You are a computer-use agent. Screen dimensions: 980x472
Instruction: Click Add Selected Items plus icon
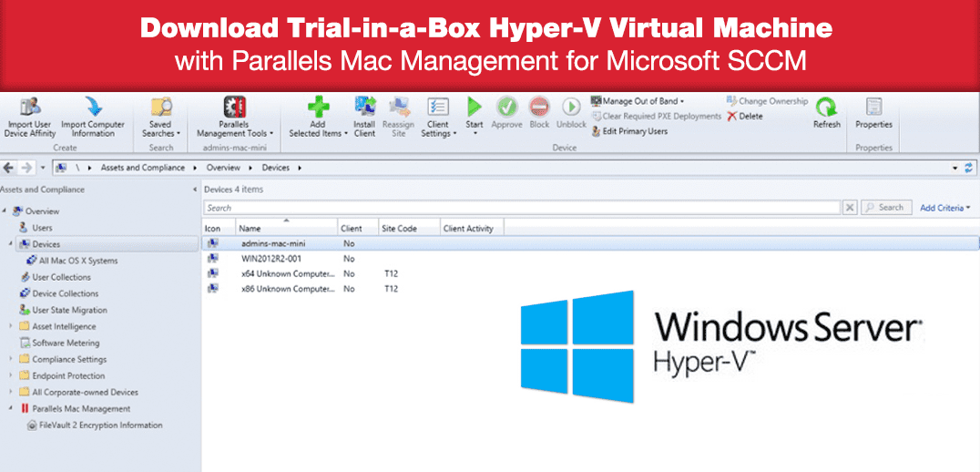318,107
